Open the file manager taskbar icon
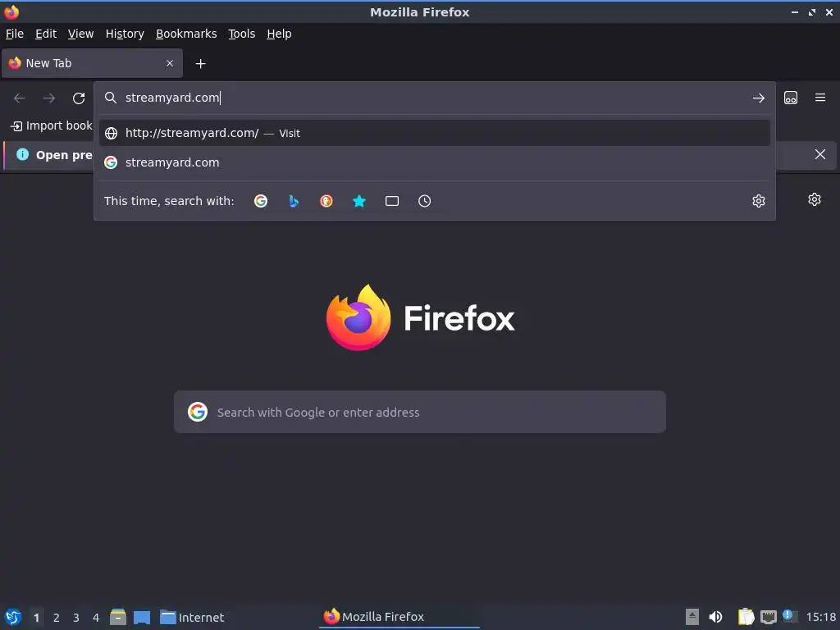The width and height of the screenshot is (840, 630). coord(118,617)
